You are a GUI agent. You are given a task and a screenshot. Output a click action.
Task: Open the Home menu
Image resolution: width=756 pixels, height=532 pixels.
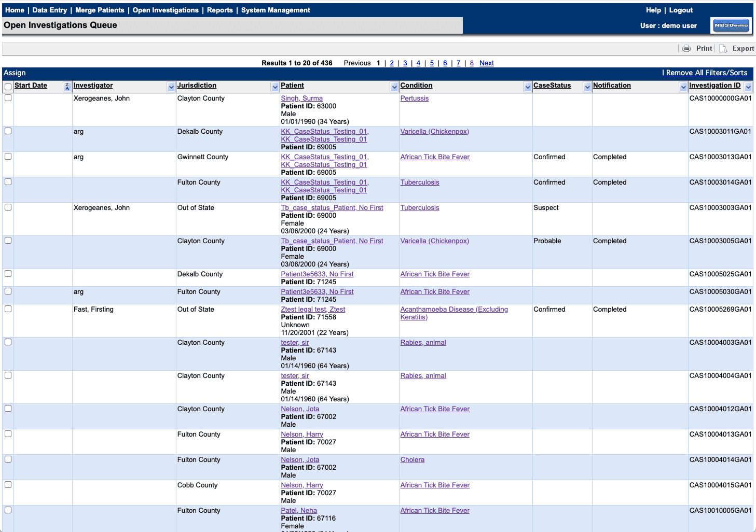click(x=15, y=10)
